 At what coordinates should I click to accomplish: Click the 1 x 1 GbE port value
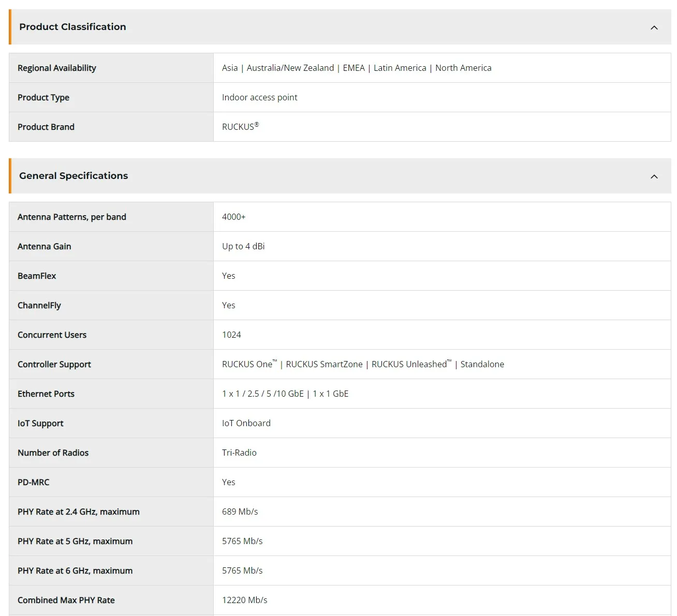331,394
